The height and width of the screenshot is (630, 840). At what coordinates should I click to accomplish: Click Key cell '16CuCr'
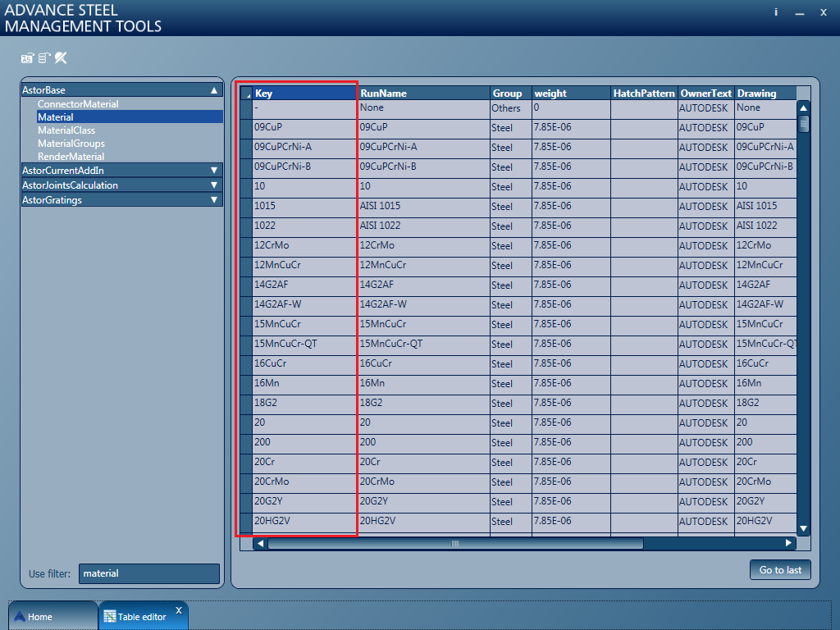(x=305, y=365)
